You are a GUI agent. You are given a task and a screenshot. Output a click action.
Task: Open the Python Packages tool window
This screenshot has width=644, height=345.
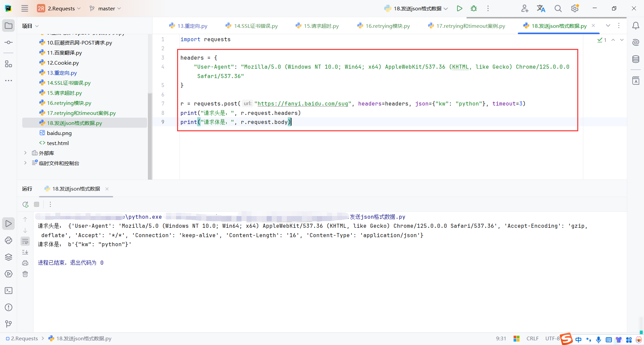[8, 257]
